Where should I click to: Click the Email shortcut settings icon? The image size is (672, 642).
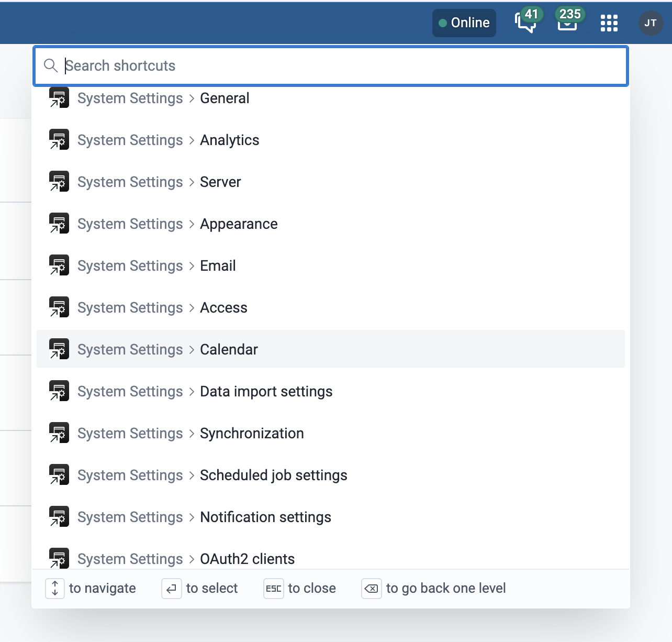[59, 266]
